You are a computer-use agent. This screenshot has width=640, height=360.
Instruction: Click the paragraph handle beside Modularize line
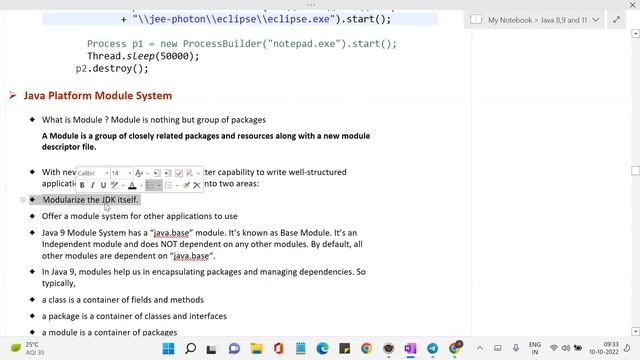click(23, 200)
